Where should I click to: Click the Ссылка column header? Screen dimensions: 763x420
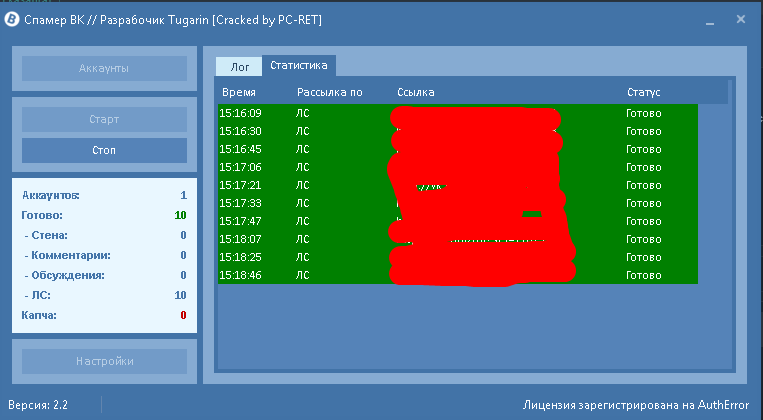(x=415, y=92)
